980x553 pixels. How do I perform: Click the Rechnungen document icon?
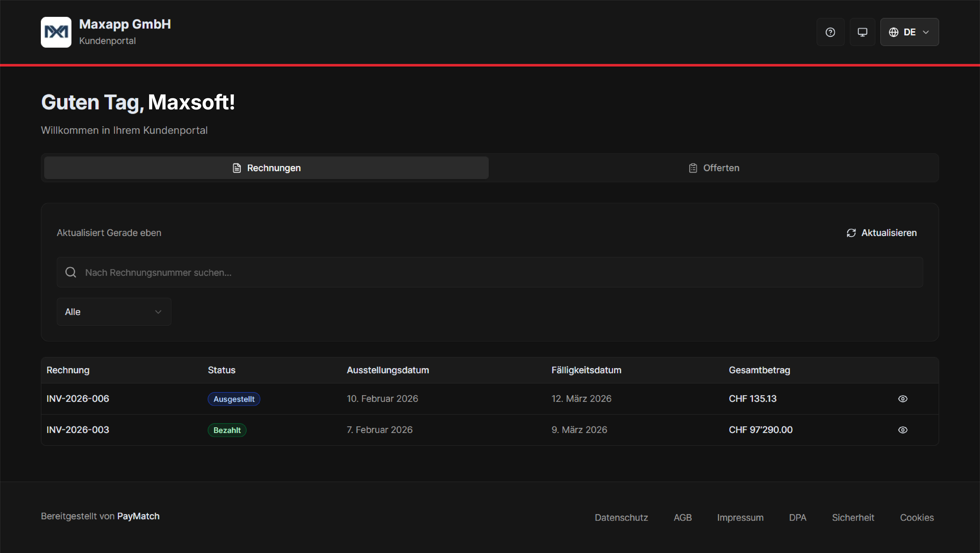[x=237, y=167]
